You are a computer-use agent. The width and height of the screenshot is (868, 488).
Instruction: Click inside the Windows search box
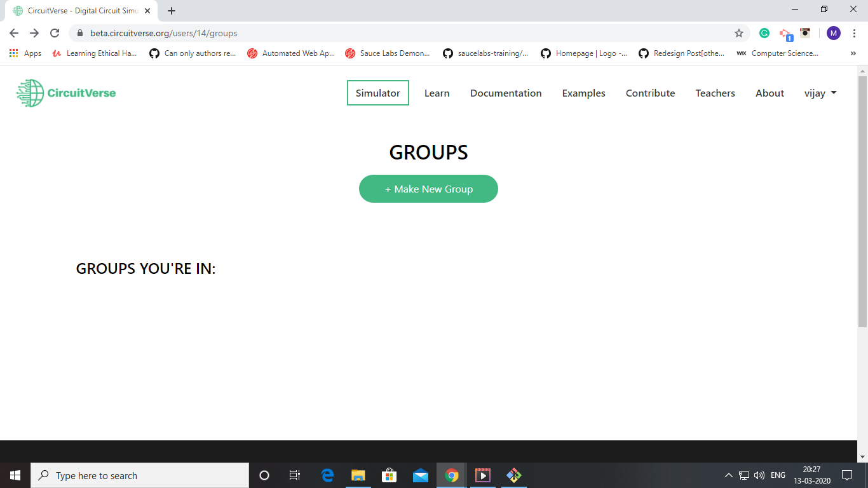140,475
